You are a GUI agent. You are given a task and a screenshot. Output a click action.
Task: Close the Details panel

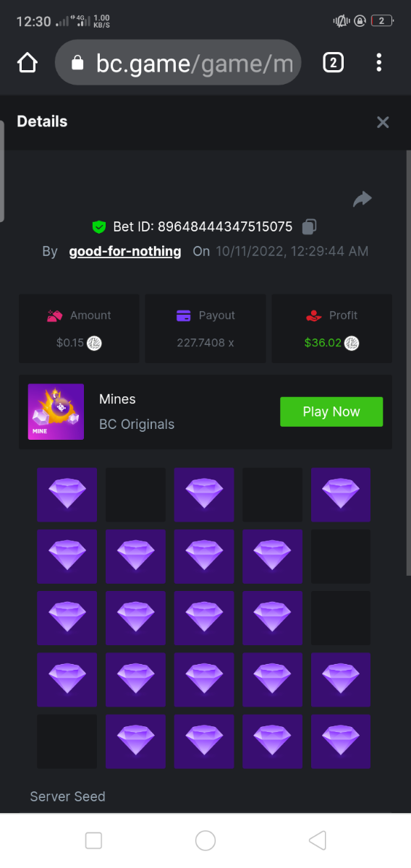coord(383,122)
